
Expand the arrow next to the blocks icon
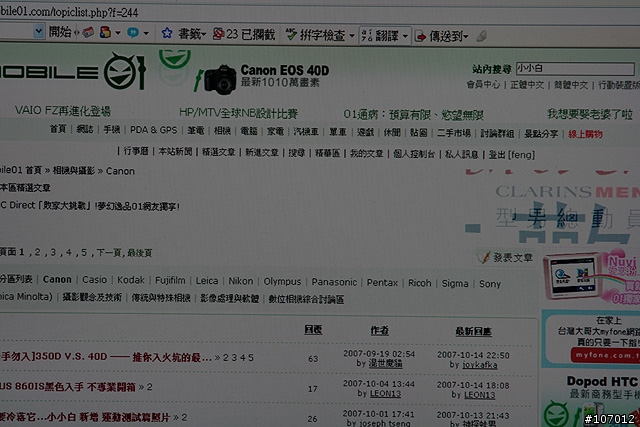(118, 33)
